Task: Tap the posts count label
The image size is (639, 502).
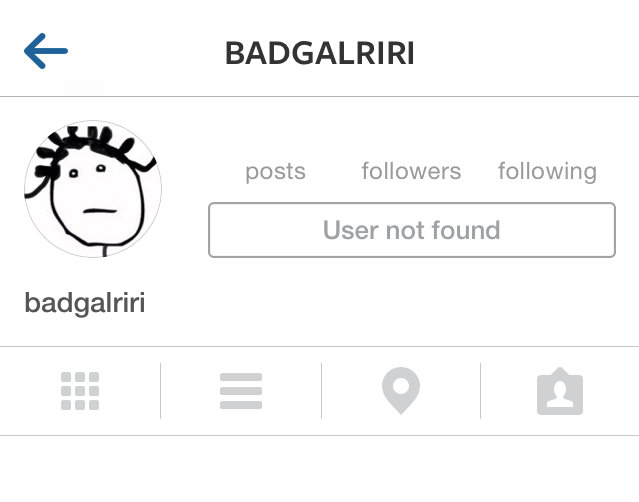Action: tap(275, 172)
